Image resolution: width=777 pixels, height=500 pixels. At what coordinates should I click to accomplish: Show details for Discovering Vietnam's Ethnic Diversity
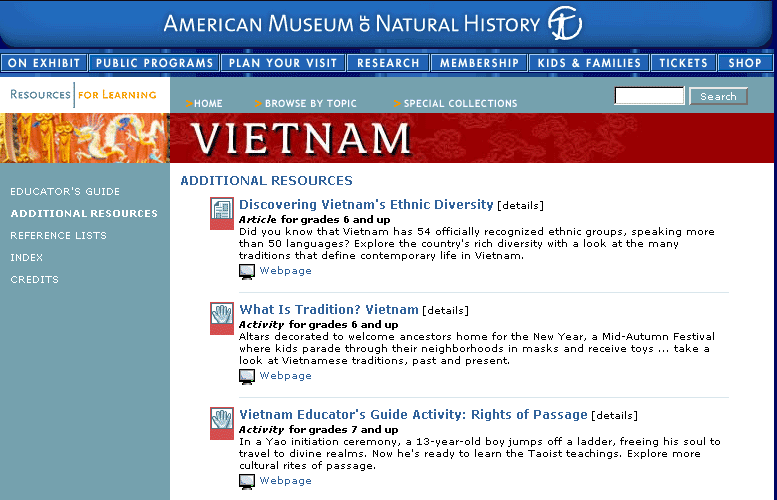coord(520,206)
